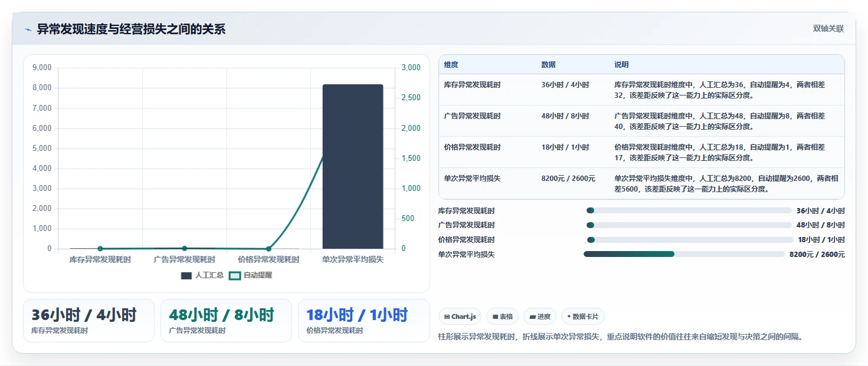Screen dimensions: 868x366
Task: Click the 表格 tag chip
Action: pyautogui.click(x=502, y=316)
